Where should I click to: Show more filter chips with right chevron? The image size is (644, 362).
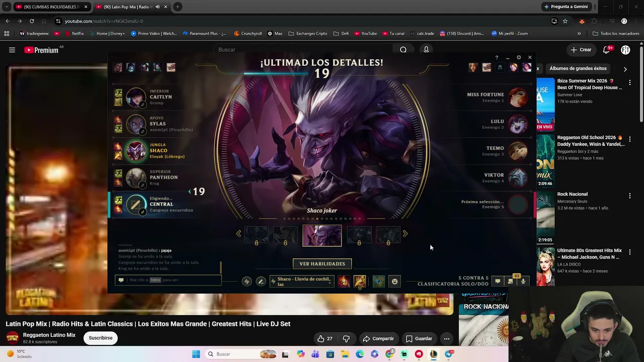625,69
